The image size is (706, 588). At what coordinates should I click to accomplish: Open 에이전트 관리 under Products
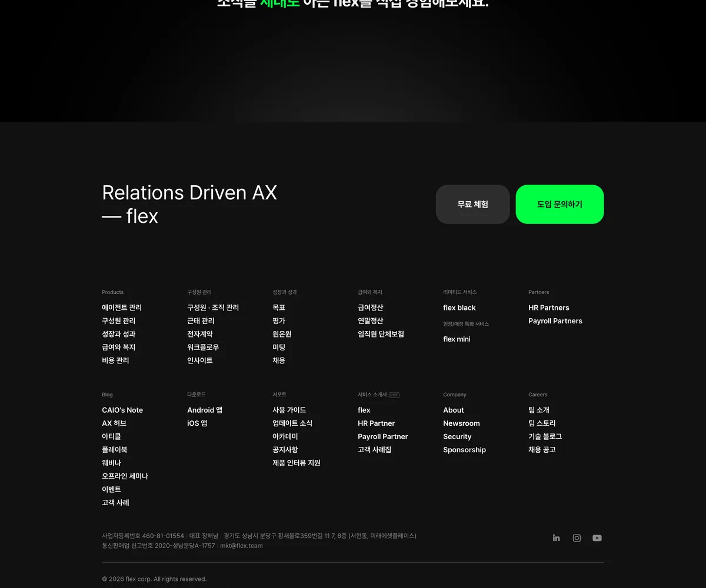click(x=122, y=308)
